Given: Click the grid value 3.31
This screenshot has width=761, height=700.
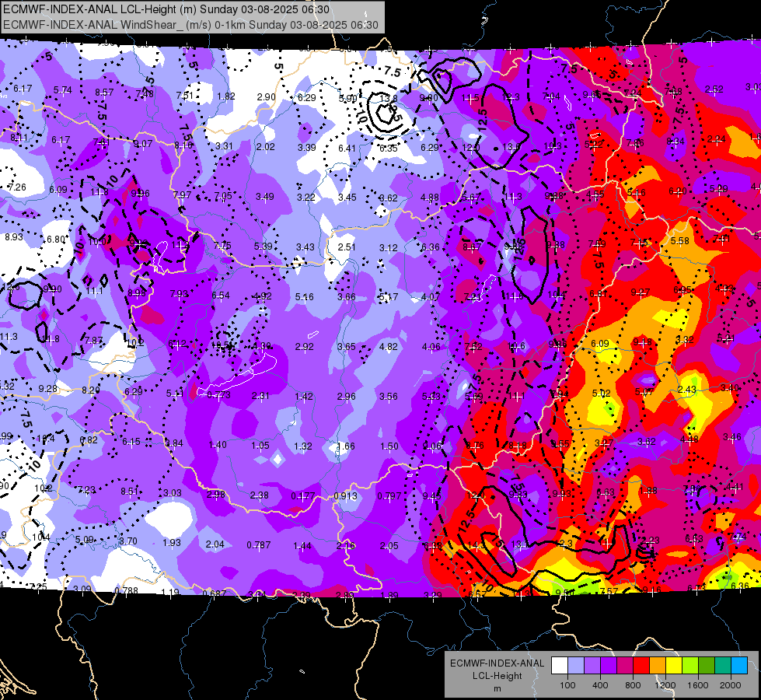Looking at the screenshot, I should point(224,145).
